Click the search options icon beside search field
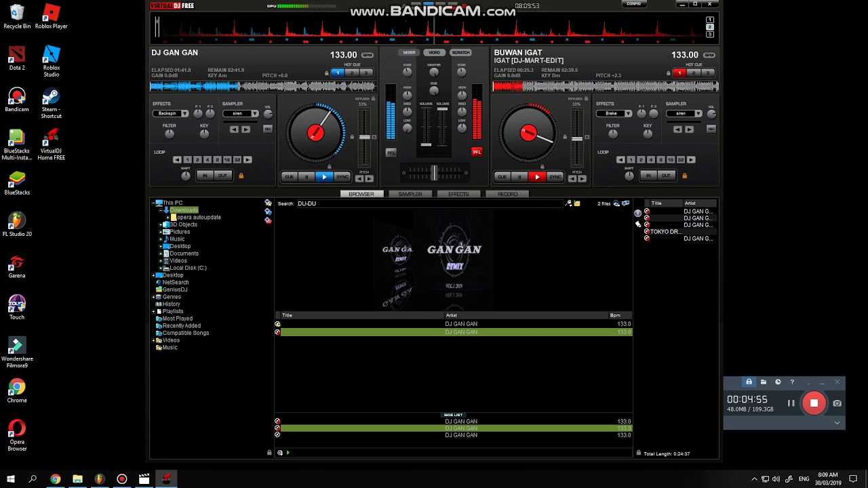The height and width of the screenshot is (488, 868). tap(569, 203)
